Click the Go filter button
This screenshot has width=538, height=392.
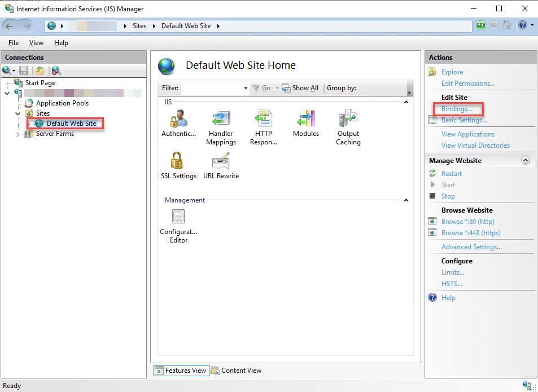(261, 88)
